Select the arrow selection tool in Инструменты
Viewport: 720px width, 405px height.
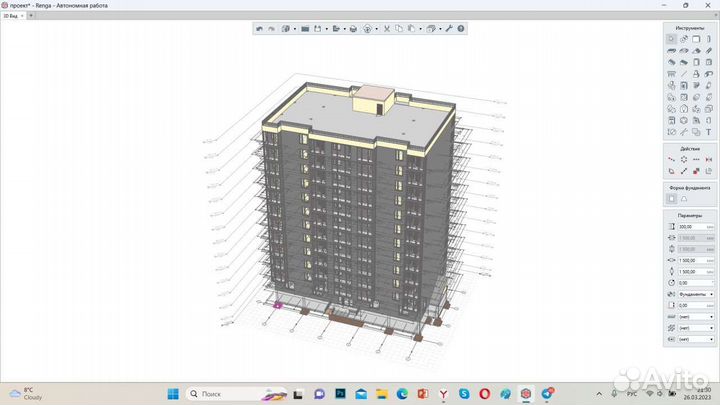[671, 39]
